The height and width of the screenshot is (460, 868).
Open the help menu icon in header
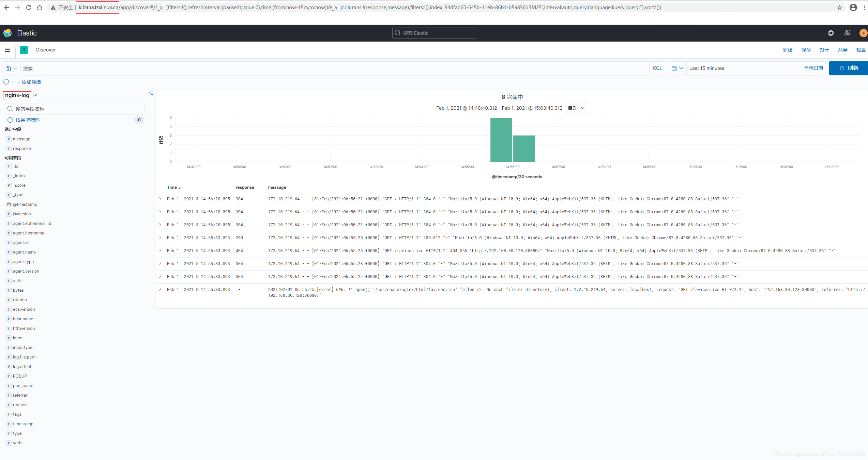click(x=831, y=33)
